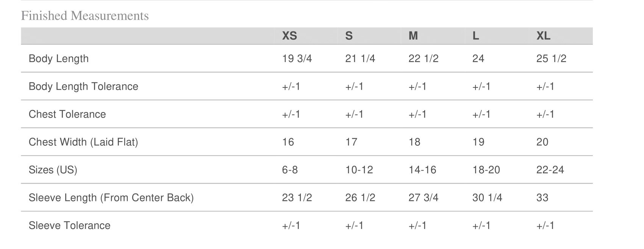Screen dimensions: 644x249
Task: Click the Body Length row label
Action: [x=59, y=59]
